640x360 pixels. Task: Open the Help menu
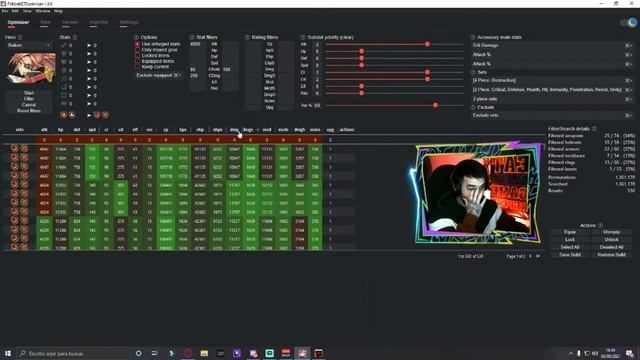(x=58, y=11)
